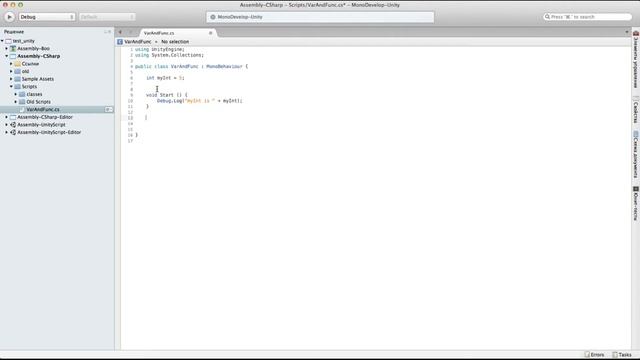Click the public class VarAndFunc declaration line
Screen dimensions: 640x360
click(x=191, y=67)
